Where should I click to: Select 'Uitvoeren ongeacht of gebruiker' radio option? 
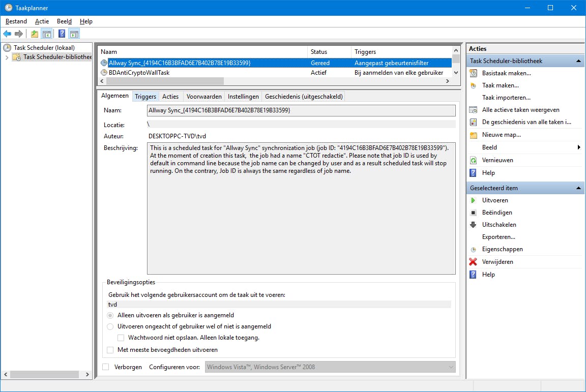[110, 326]
